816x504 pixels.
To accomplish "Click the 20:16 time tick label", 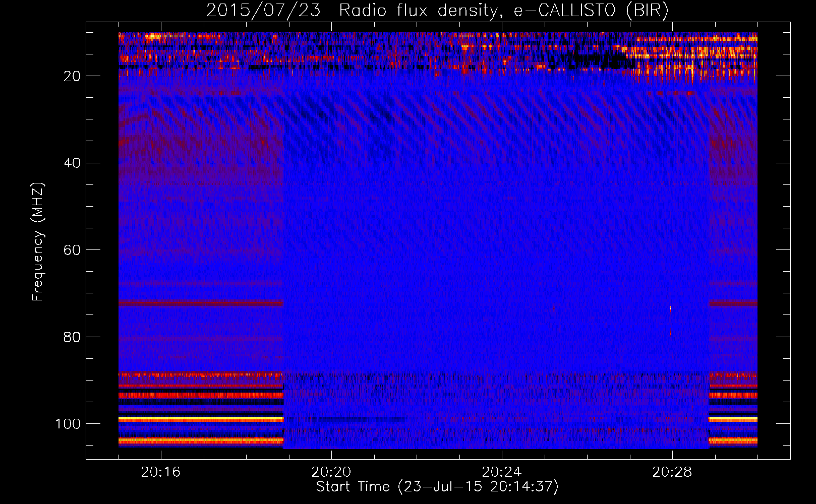I will [x=160, y=472].
